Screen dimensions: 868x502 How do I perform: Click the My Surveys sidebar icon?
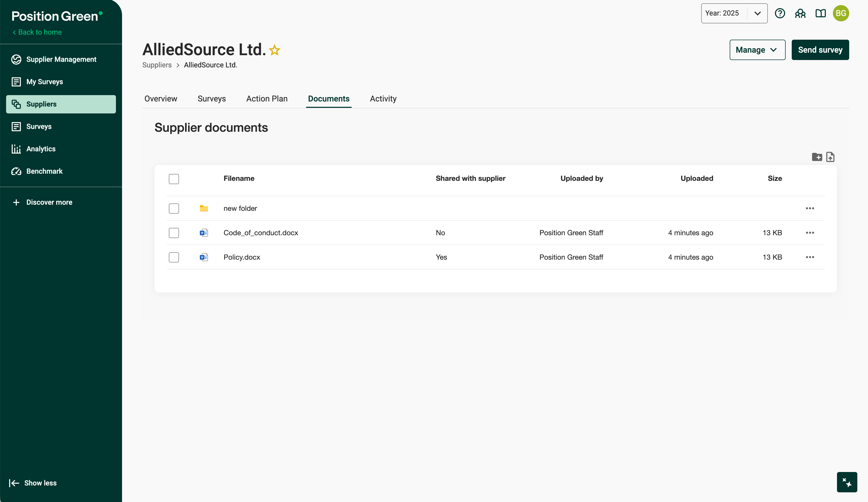pyautogui.click(x=16, y=82)
